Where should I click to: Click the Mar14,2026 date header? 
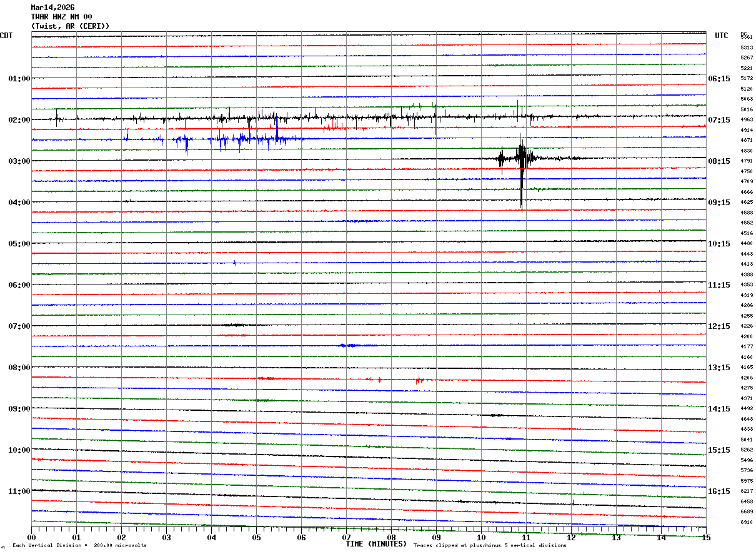[x=52, y=8]
